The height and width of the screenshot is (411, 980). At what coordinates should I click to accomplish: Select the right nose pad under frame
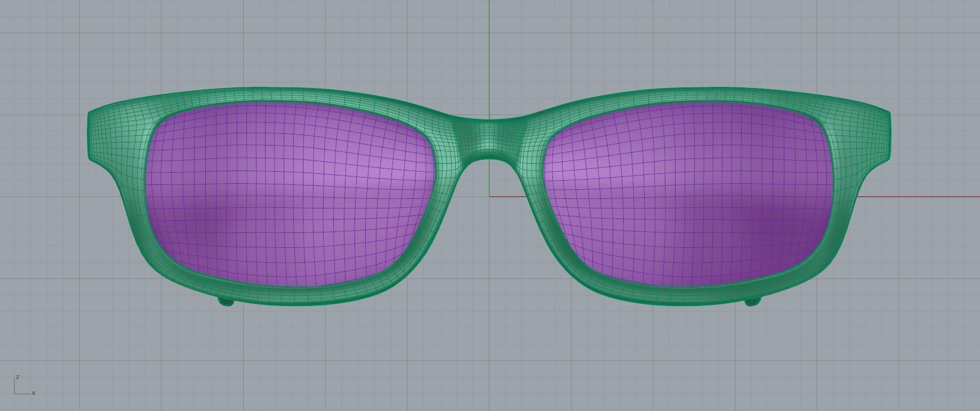coord(752,302)
